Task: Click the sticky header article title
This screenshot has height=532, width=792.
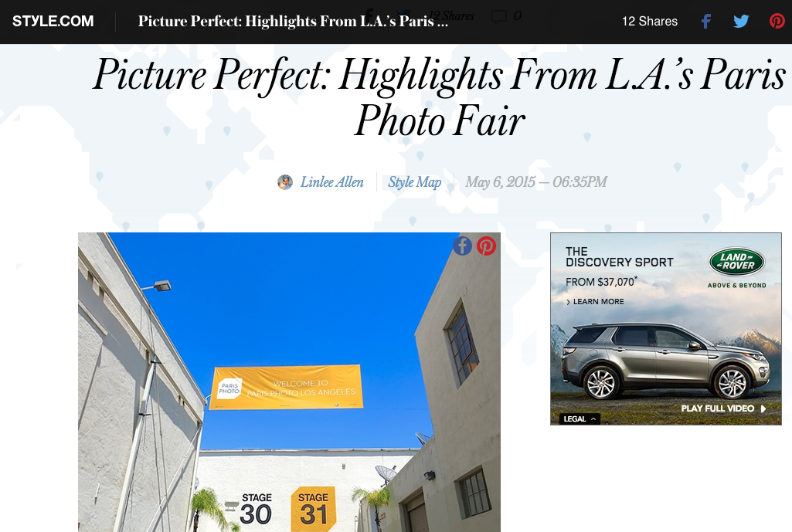Action: pyautogui.click(x=293, y=21)
